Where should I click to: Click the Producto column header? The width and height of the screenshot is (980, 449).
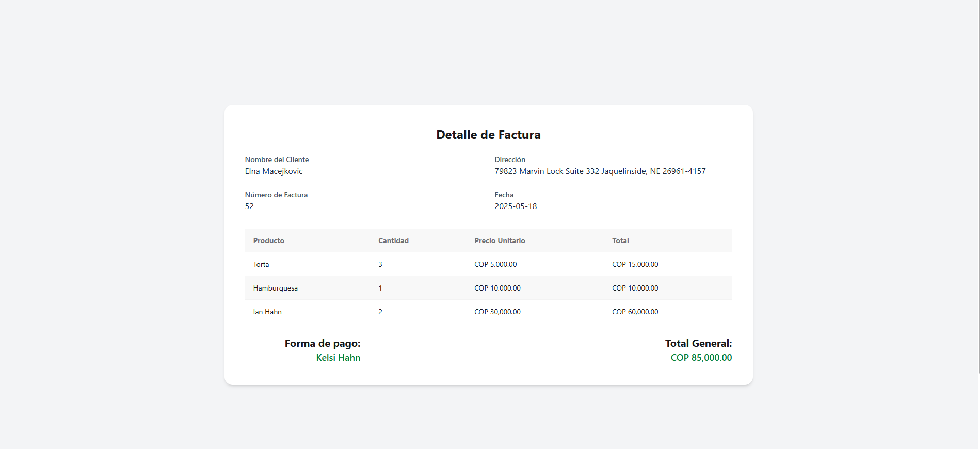click(x=268, y=240)
